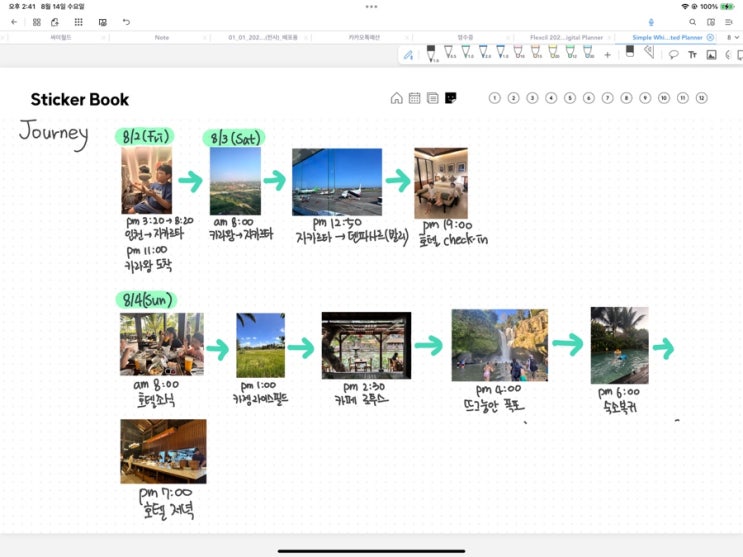Jump to month 2 circle link
This screenshot has height=557, width=743.
[x=513, y=98]
